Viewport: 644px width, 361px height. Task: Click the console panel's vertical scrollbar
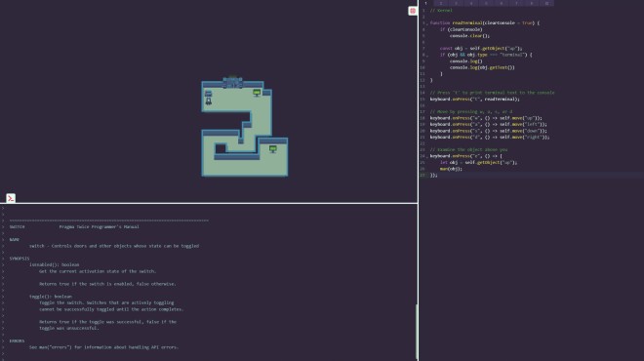[417, 332]
